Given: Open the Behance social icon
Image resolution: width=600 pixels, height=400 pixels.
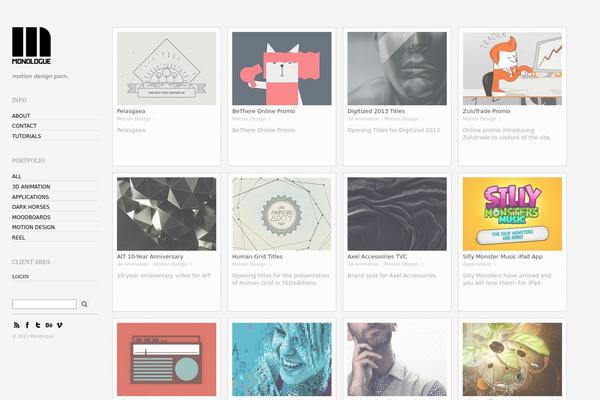Looking at the screenshot, I should click(x=49, y=325).
